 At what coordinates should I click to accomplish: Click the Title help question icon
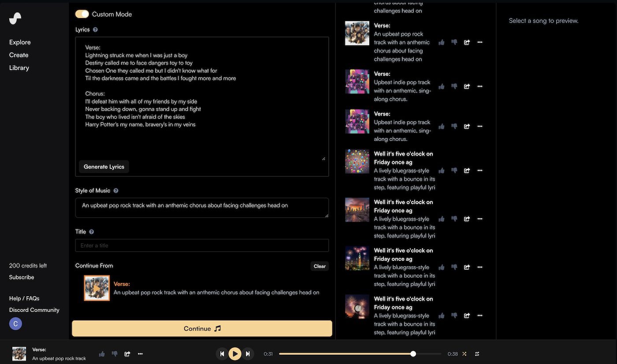92,232
